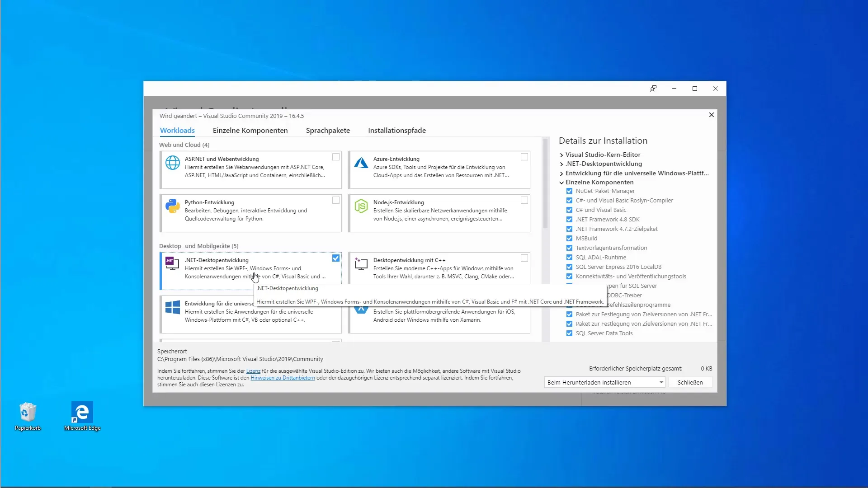Viewport: 868px width, 488px height.
Task: Minimize the Visual Studio Installer window
Action: (674, 89)
